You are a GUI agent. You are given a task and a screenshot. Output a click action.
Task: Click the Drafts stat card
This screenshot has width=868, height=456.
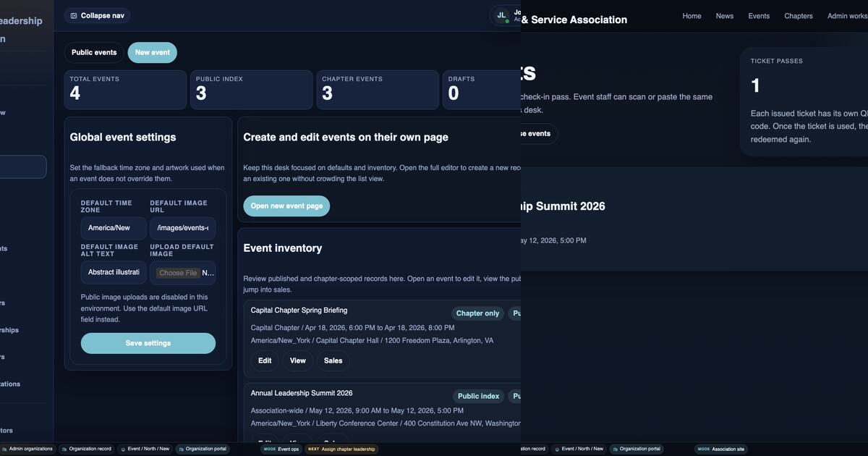[x=482, y=90]
